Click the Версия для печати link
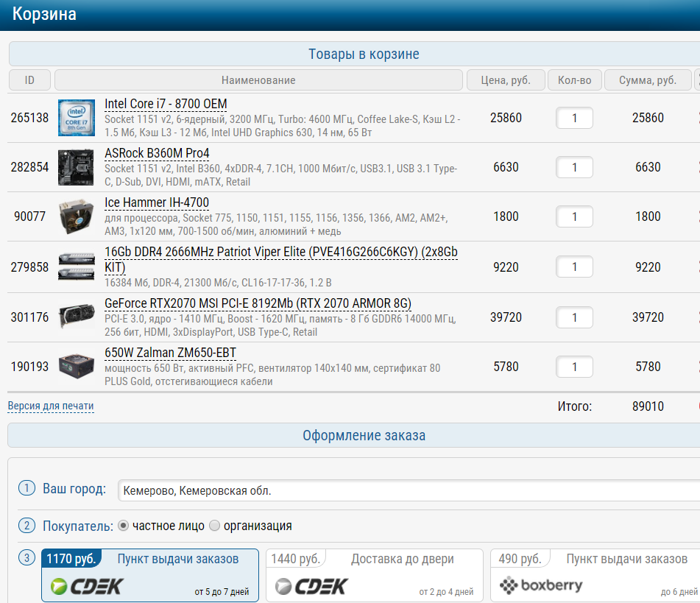Image resolution: width=700 pixels, height=603 pixels. click(51, 406)
